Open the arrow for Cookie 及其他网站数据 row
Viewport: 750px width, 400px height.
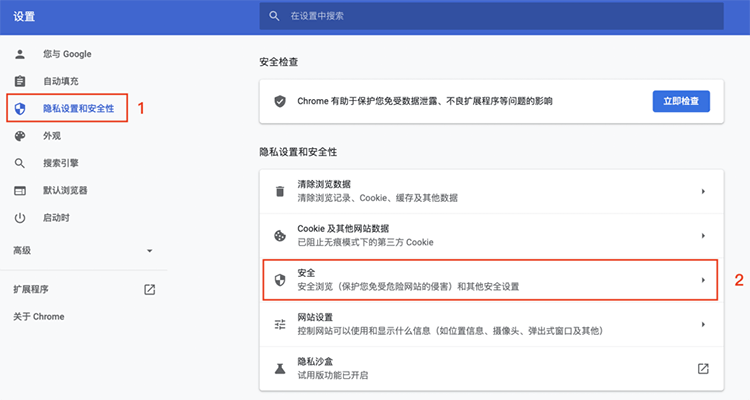pyautogui.click(x=703, y=235)
